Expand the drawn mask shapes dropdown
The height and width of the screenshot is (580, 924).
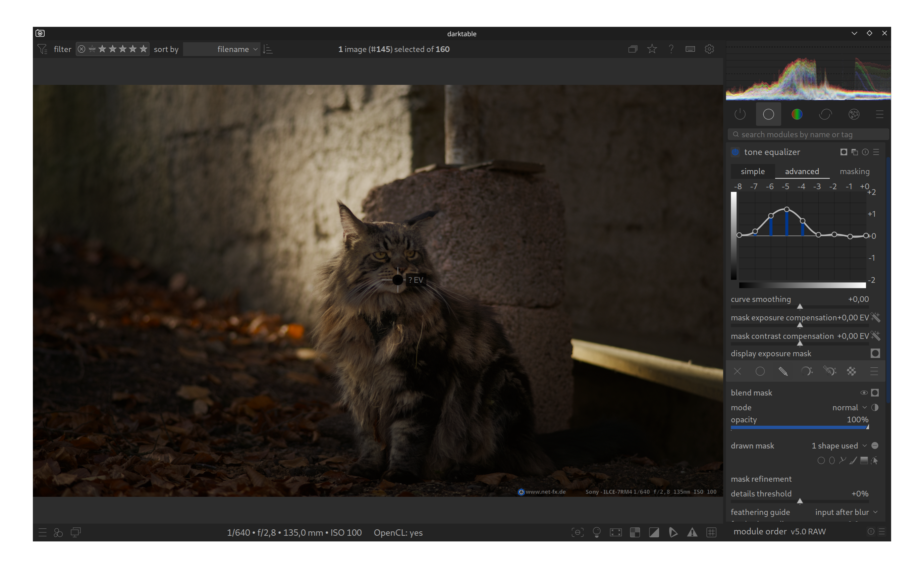coord(839,446)
